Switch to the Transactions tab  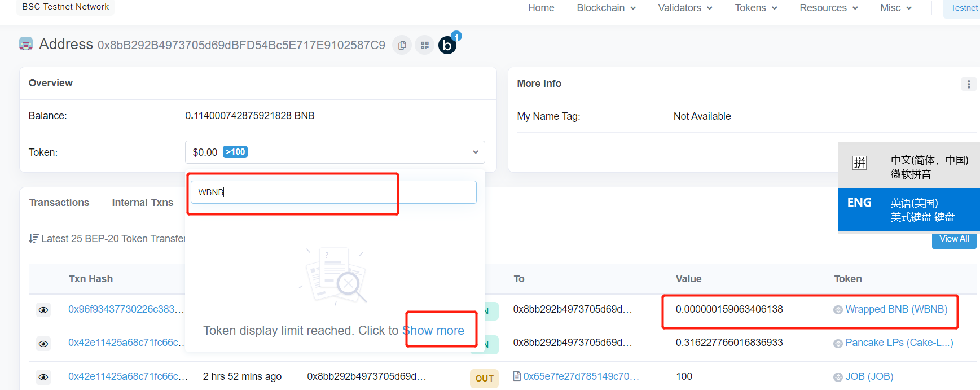(x=59, y=203)
